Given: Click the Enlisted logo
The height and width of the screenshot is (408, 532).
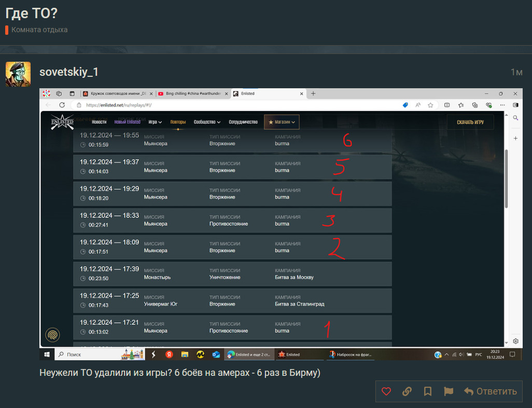Looking at the screenshot, I should pos(62,121).
